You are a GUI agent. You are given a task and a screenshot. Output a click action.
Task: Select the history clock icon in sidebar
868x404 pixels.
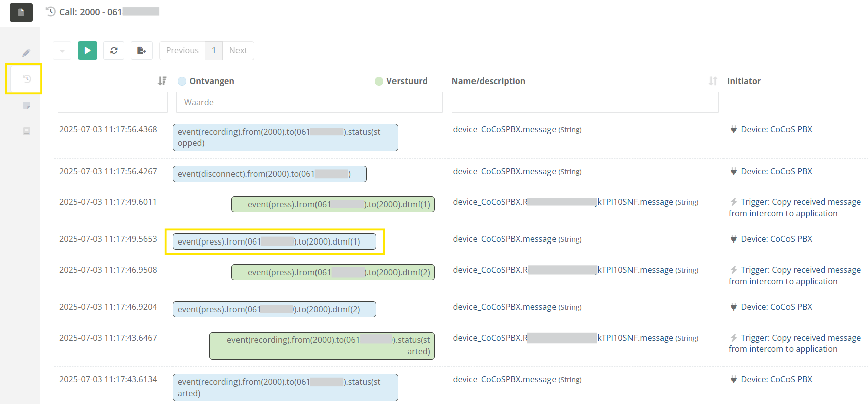point(26,79)
